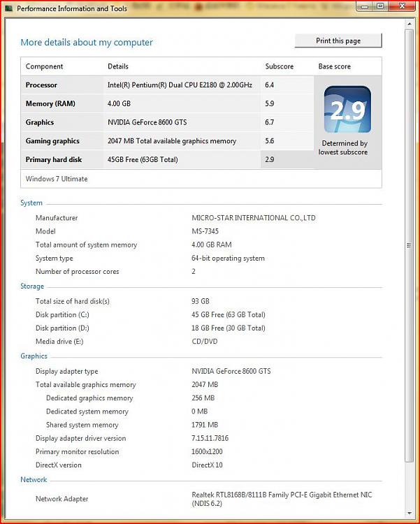Close the Performance Information and Tools window
The height and width of the screenshot is (524, 420).
point(403,7)
